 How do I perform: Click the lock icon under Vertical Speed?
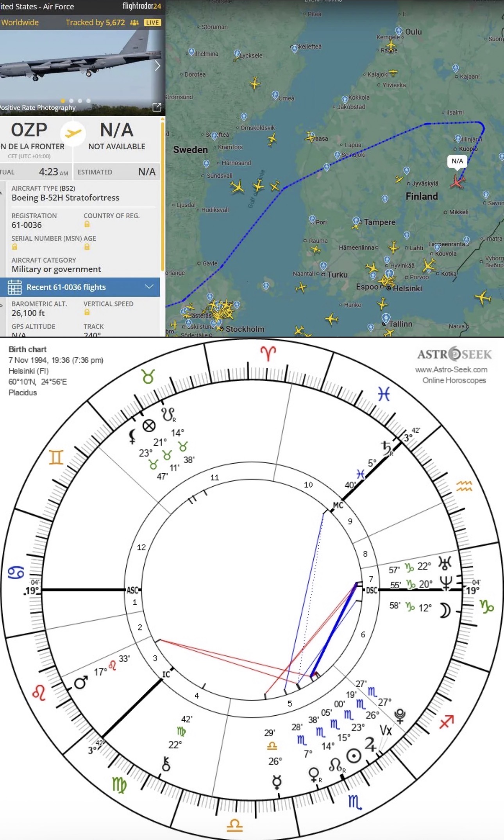coord(87,312)
